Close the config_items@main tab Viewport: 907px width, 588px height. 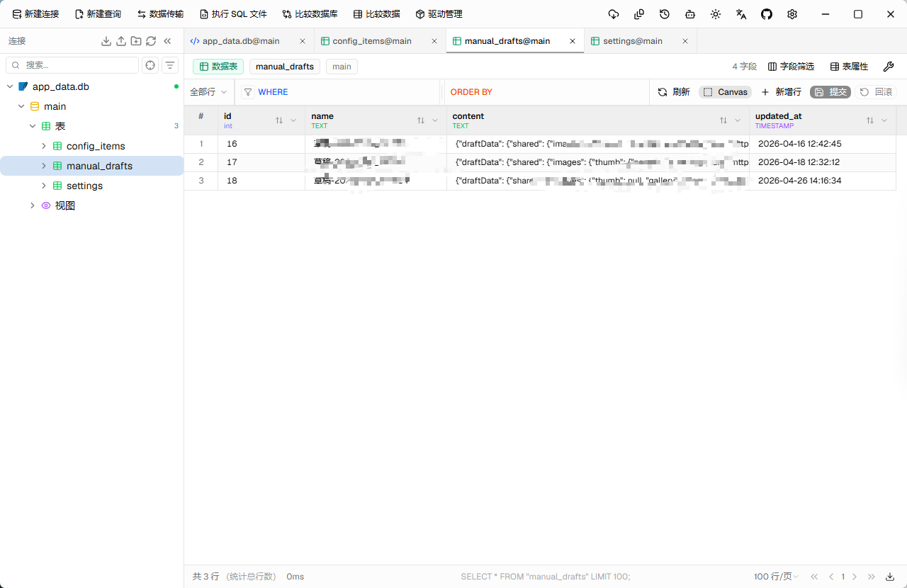(434, 41)
